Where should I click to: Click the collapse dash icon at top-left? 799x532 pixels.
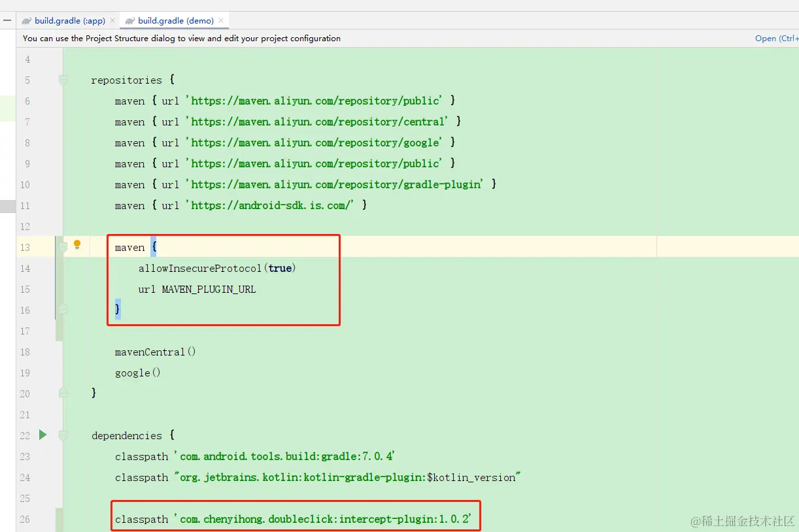pos(7,20)
